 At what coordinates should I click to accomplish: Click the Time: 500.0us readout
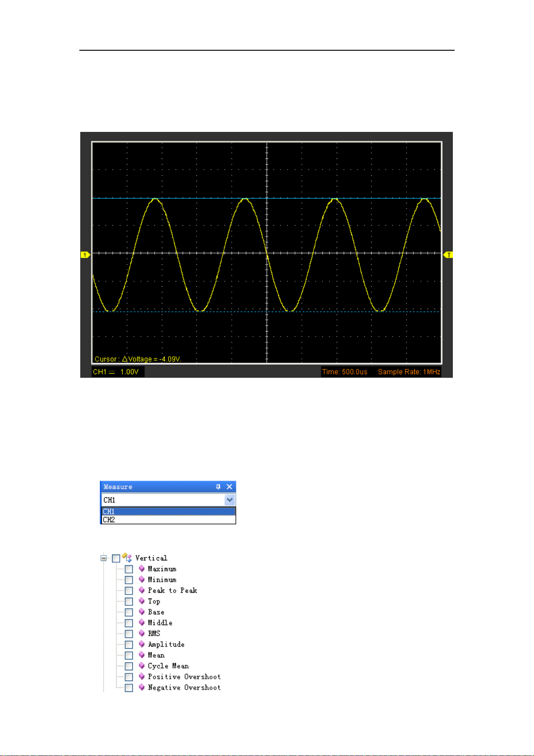[345, 372]
